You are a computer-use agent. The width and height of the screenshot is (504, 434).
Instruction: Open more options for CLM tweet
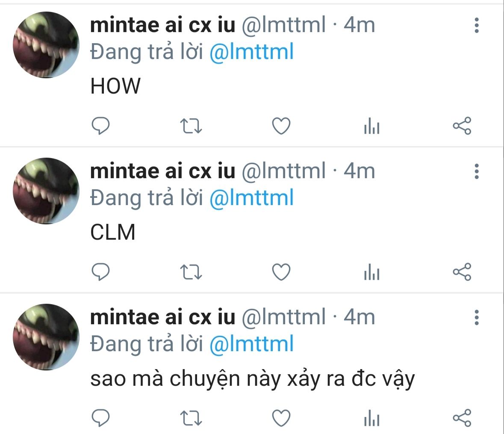[477, 171]
